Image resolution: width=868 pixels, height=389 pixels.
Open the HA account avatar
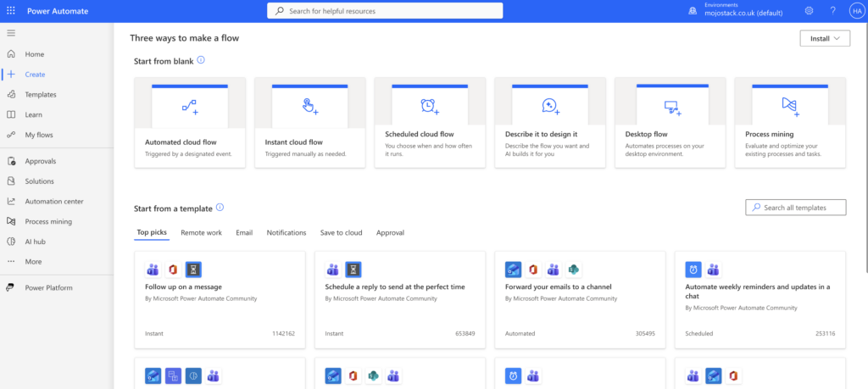856,11
